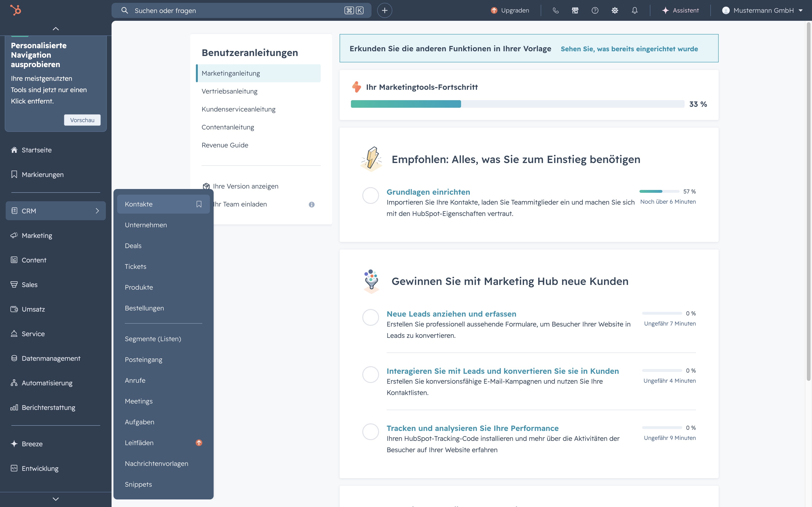Open Markierungen in the sidebar
Image resolution: width=812 pixels, height=507 pixels.
pyautogui.click(x=56, y=174)
